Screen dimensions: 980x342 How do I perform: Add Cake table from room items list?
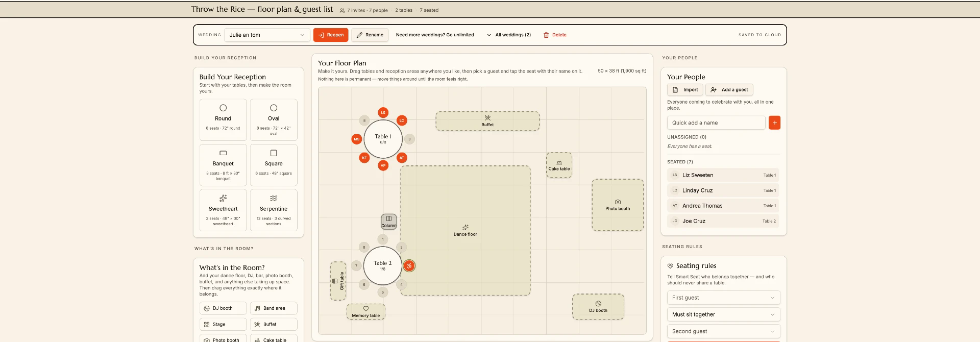[274, 339]
